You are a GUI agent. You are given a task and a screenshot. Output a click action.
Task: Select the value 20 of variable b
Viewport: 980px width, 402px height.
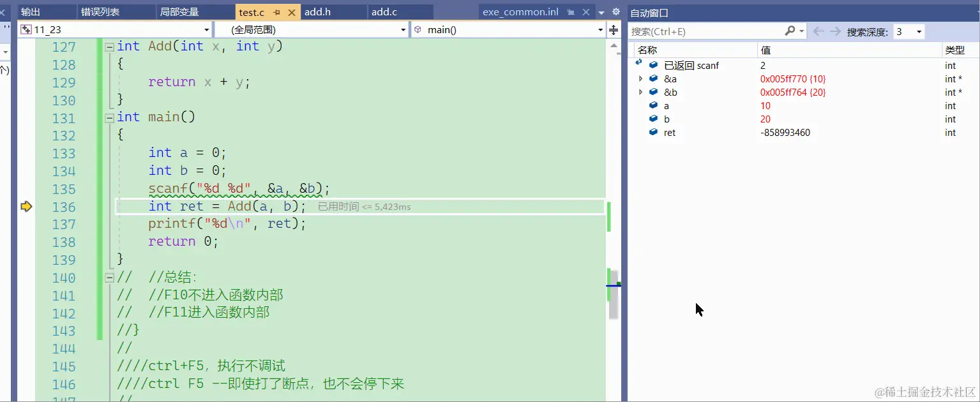tap(765, 119)
